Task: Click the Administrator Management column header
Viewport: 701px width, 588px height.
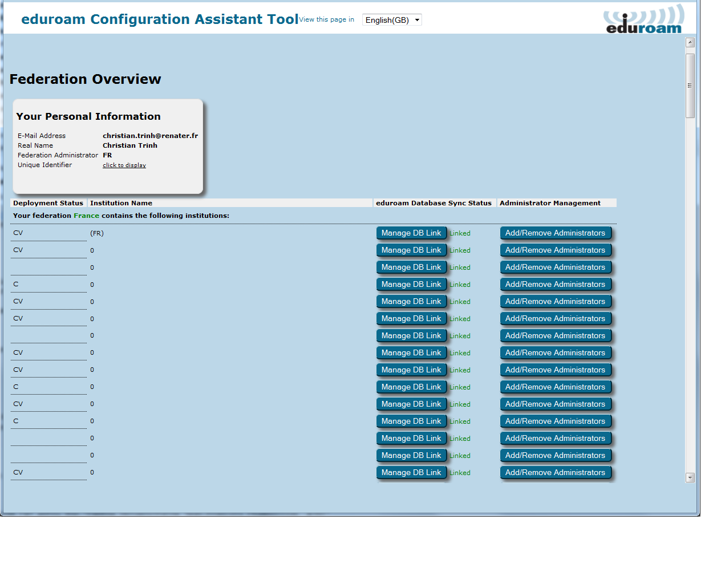Action: [x=550, y=203]
